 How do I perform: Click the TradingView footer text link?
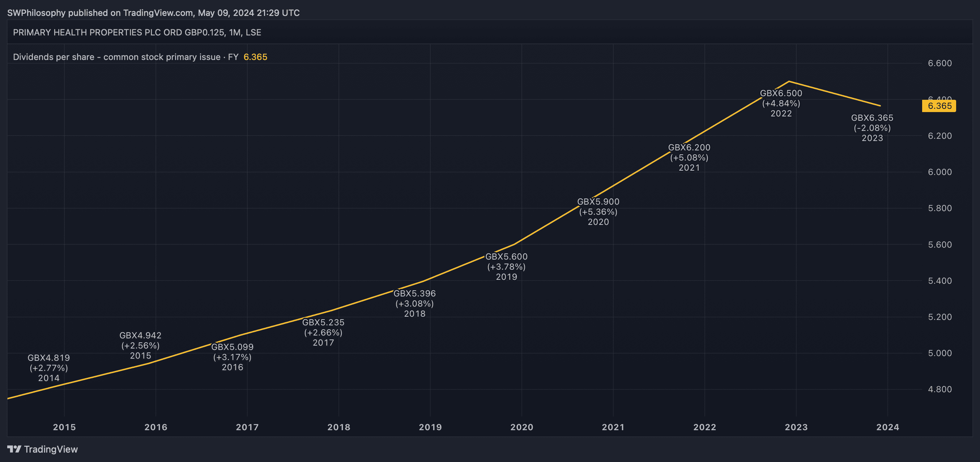click(x=51, y=449)
